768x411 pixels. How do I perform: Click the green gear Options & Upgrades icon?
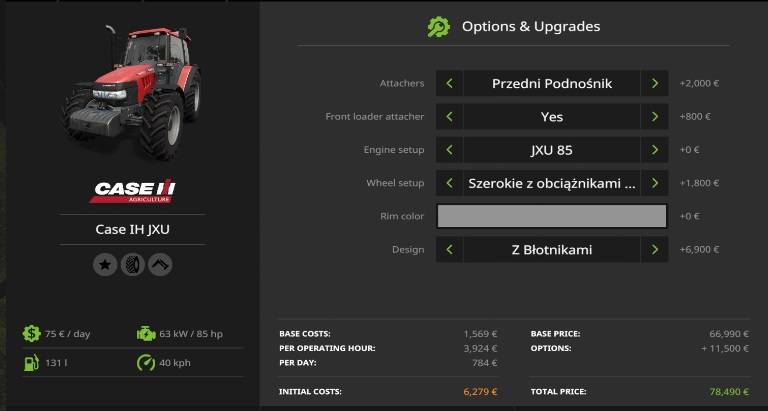[x=438, y=27]
